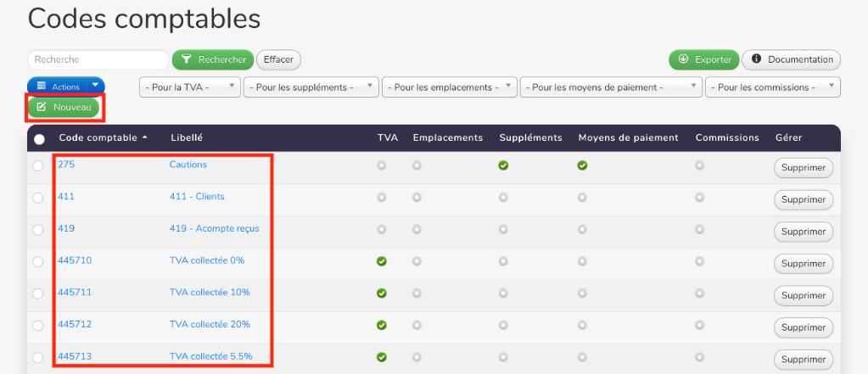
Task: Expand the "Pour les commissions" filter
Action: 773,87
